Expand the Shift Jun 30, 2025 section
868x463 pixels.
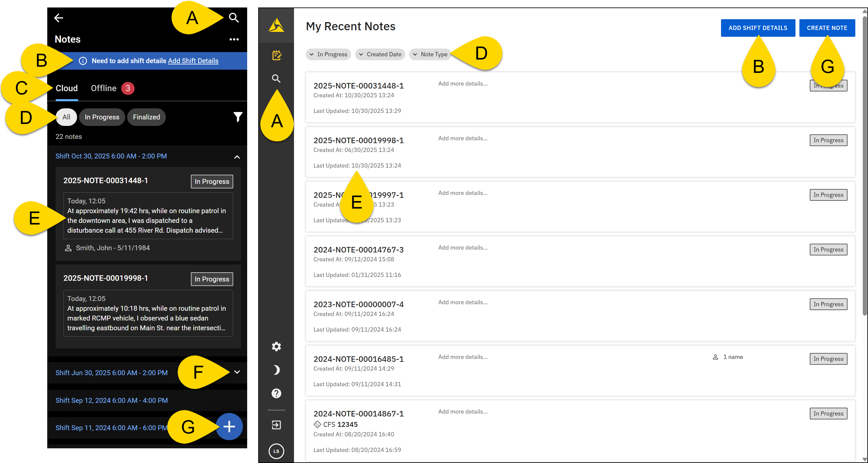click(237, 372)
